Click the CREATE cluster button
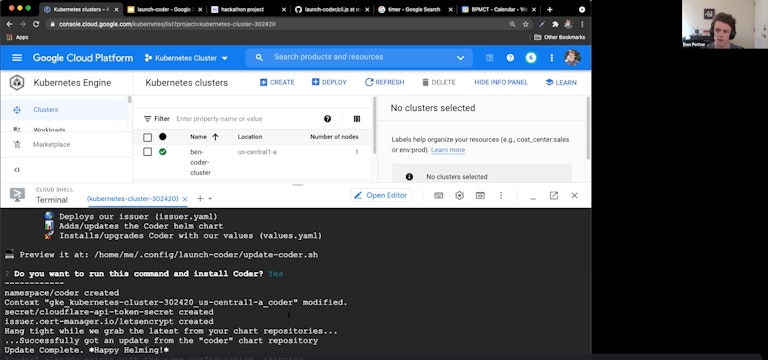This screenshot has height=360, width=768. point(277,82)
